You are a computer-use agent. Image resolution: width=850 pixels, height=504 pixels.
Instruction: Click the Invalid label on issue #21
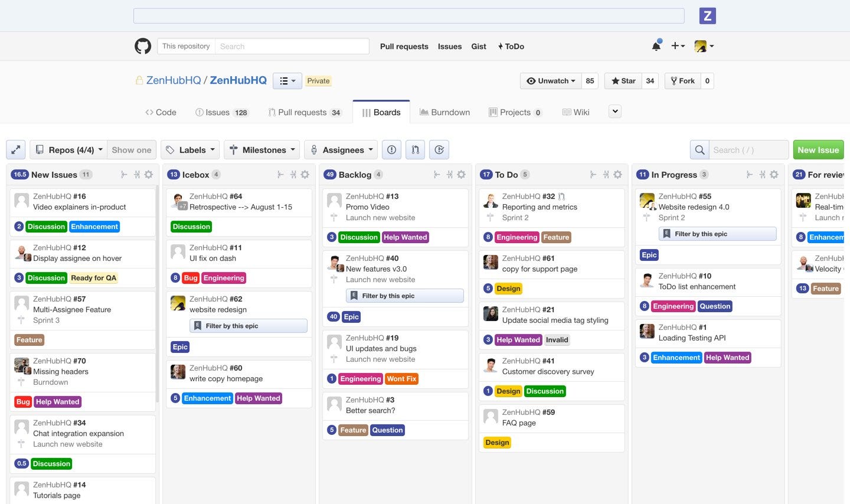click(x=557, y=340)
